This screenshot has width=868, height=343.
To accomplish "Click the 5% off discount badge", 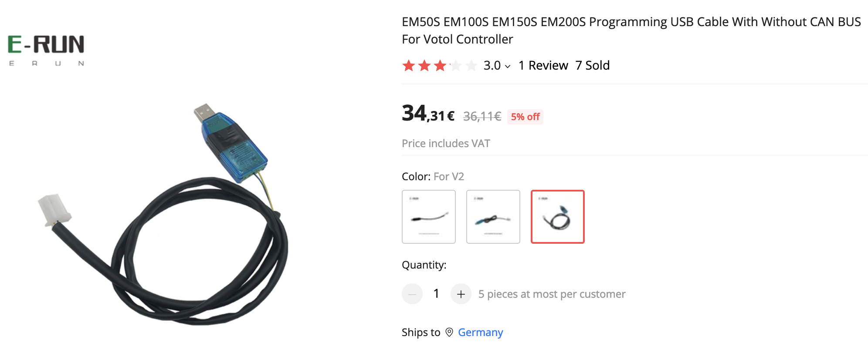I will coord(525,117).
